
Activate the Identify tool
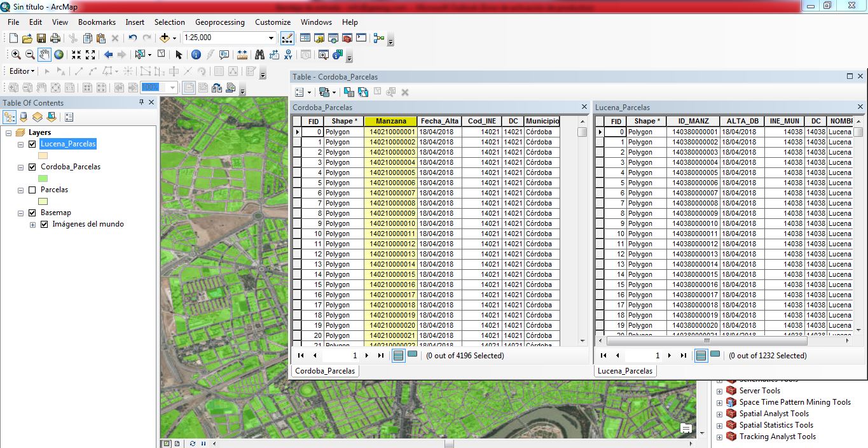point(195,56)
